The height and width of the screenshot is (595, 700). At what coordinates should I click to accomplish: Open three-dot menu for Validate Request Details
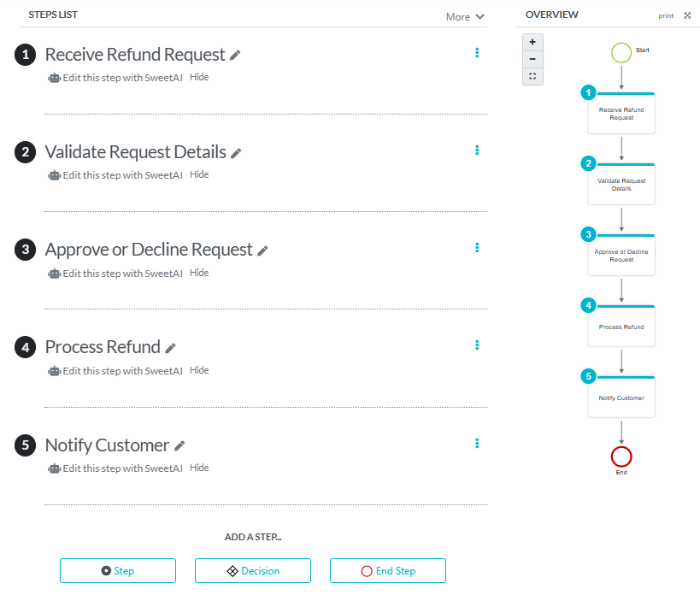(477, 150)
